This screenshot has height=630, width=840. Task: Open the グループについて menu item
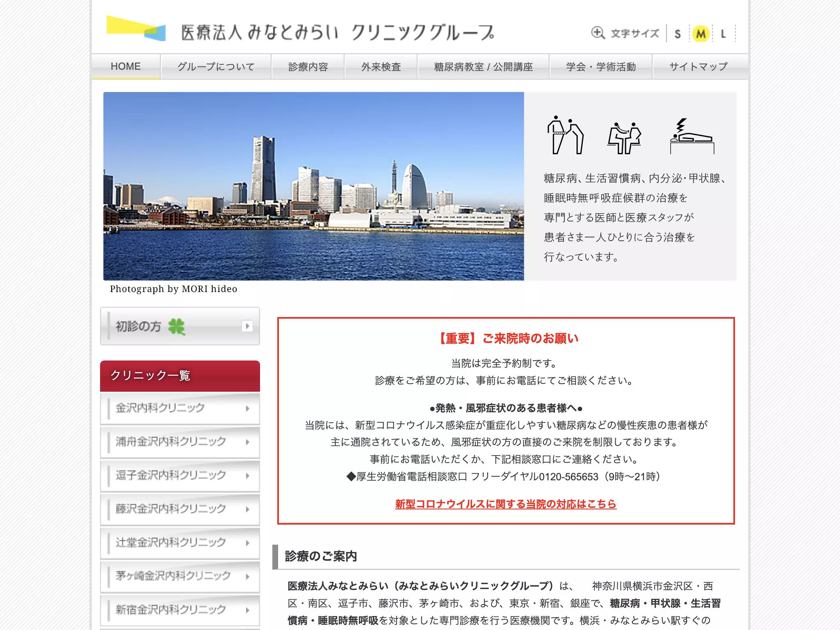tap(216, 66)
